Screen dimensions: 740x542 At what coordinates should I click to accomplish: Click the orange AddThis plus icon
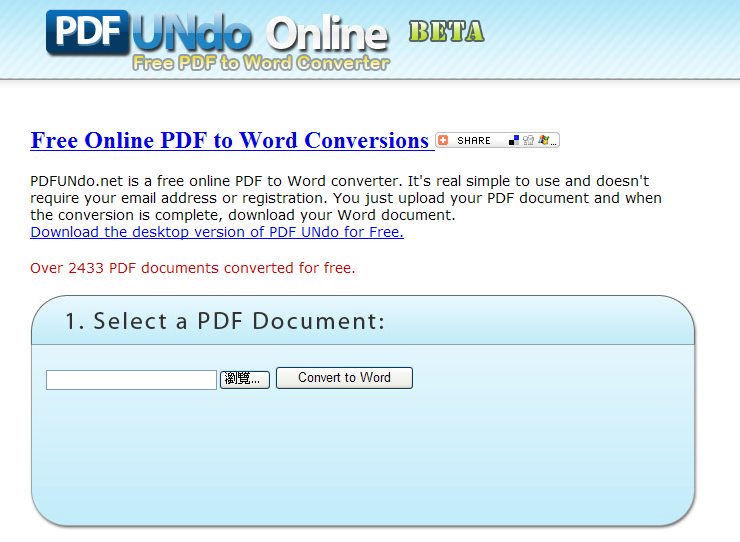pyautogui.click(x=443, y=140)
